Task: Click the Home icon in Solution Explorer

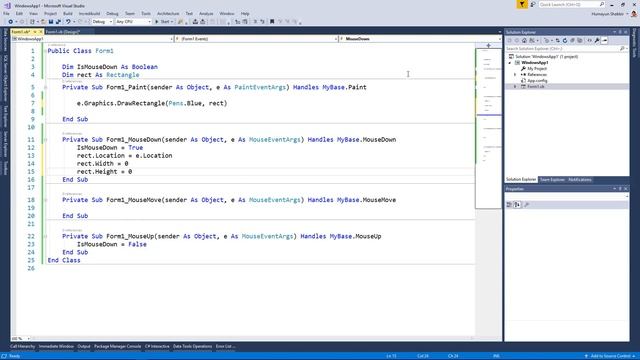Action: point(524,40)
